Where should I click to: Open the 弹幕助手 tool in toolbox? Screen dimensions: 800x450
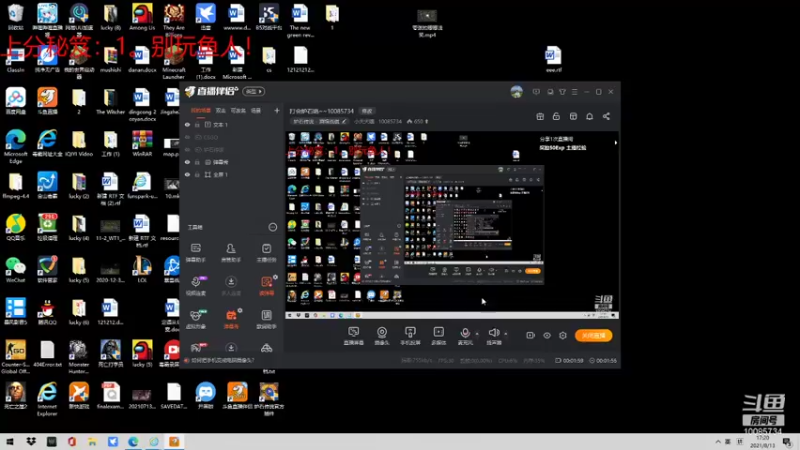(195, 253)
